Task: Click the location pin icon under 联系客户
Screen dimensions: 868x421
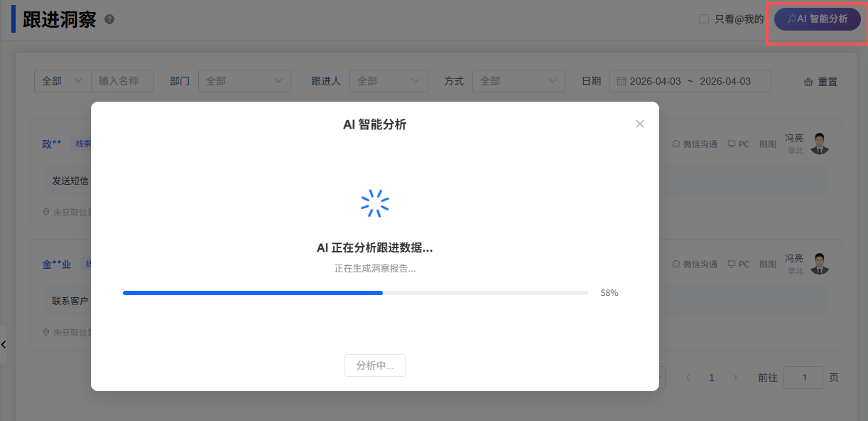Action: 46,332
